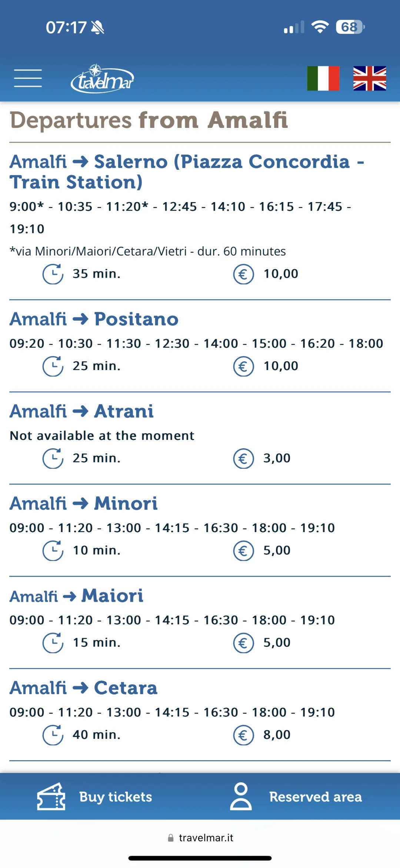Tap the Travelmar logo

coord(102,78)
